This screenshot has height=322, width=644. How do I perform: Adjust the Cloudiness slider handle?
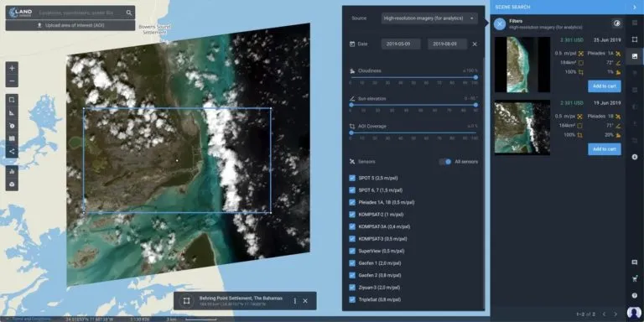point(475,77)
